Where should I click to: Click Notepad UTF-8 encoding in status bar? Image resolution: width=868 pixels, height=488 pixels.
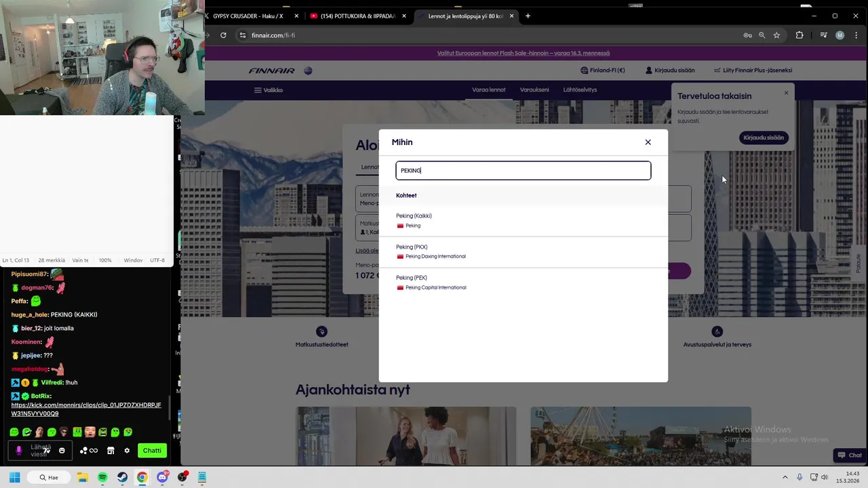click(157, 260)
